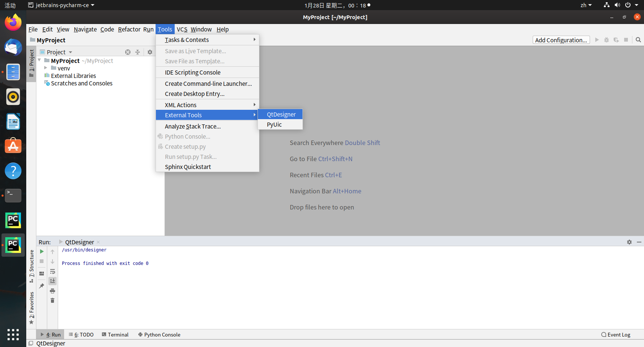Toggle the 6: TODO tool window tab

click(x=81, y=335)
